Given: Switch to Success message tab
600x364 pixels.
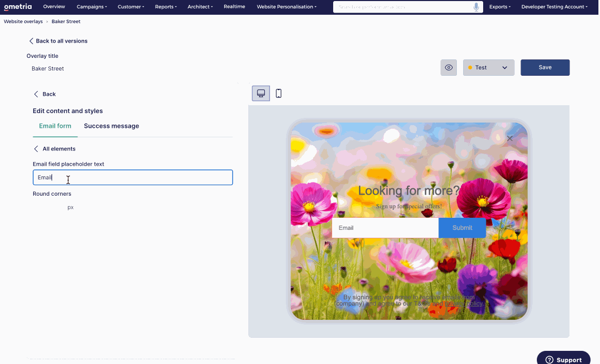Looking at the screenshot, I should (112, 126).
